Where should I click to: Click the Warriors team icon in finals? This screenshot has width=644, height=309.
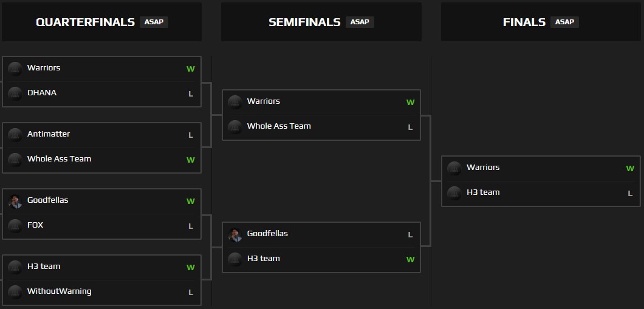pyautogui.click(x=454, y=168)
